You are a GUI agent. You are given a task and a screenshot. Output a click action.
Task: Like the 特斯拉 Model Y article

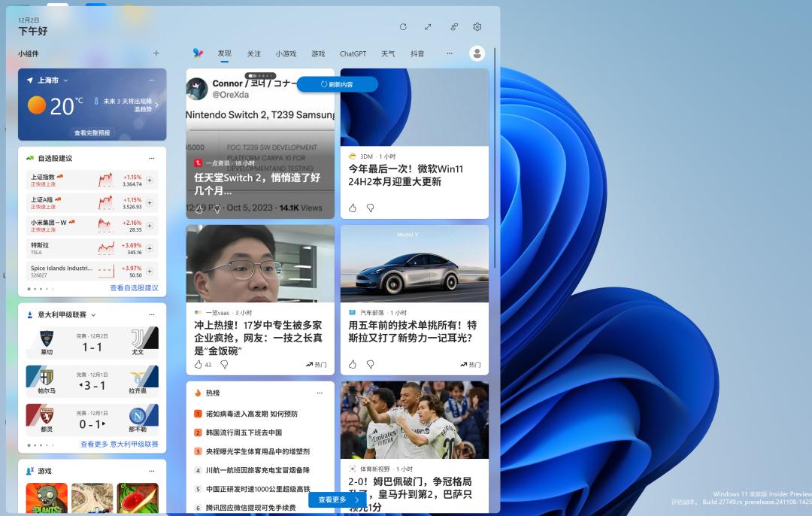click(x=353, y=365)
